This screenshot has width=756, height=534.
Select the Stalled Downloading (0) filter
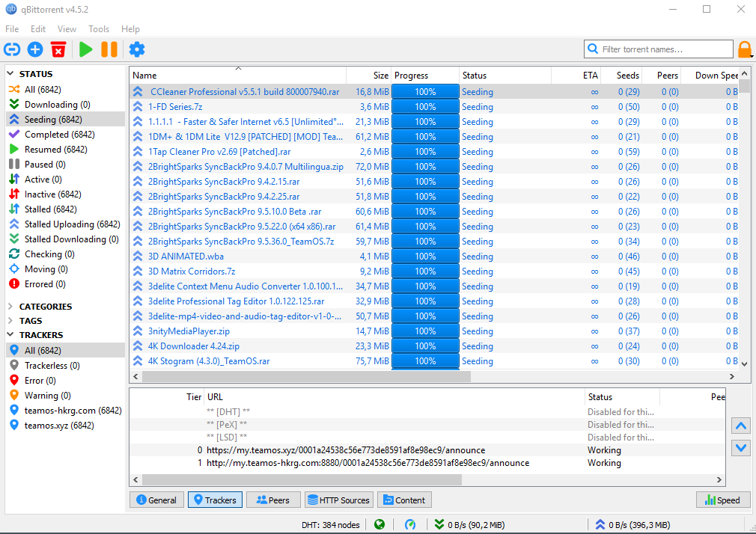pos(65,239)
